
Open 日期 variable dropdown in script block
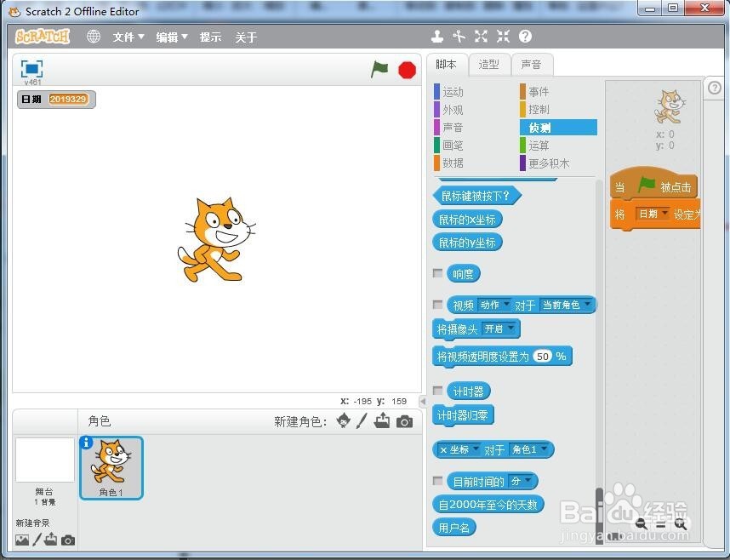[x=653, y=214]
